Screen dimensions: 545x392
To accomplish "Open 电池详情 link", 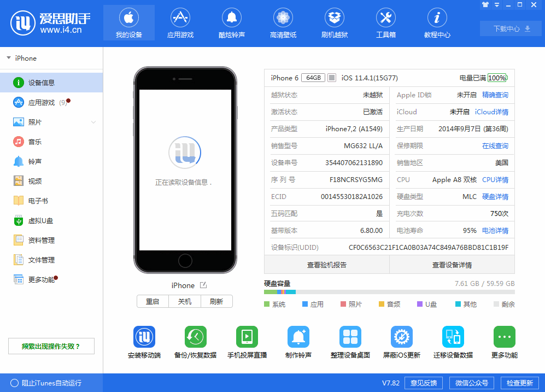I will [x=495, y=231].
